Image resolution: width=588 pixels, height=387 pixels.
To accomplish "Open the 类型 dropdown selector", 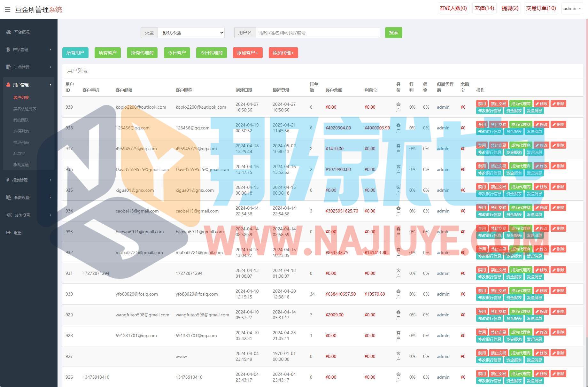I will (x=191, y=33).
